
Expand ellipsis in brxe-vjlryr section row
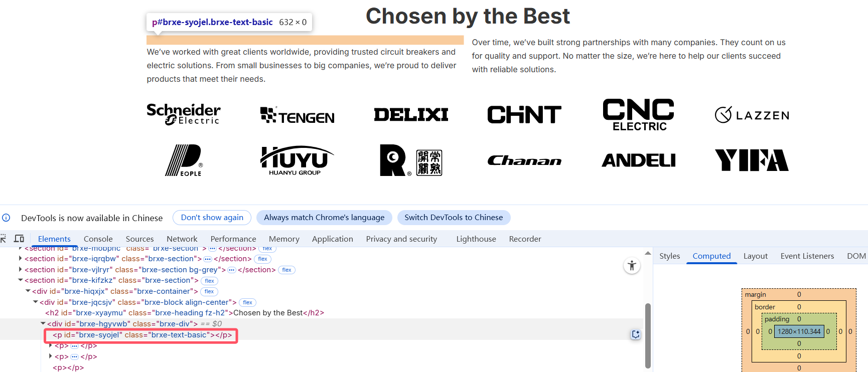point(232,270)
